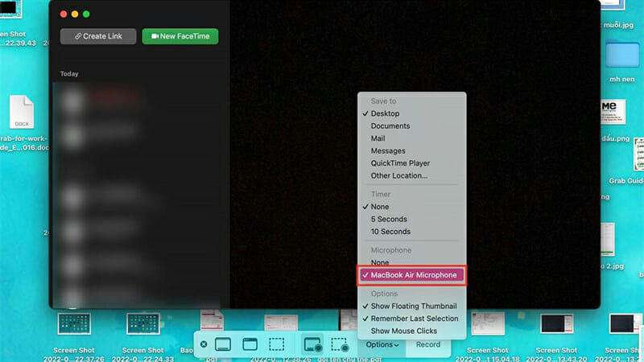Toggle Remember Last Selection option
This screenshot has height=362, width=644.
coord(414,319)
